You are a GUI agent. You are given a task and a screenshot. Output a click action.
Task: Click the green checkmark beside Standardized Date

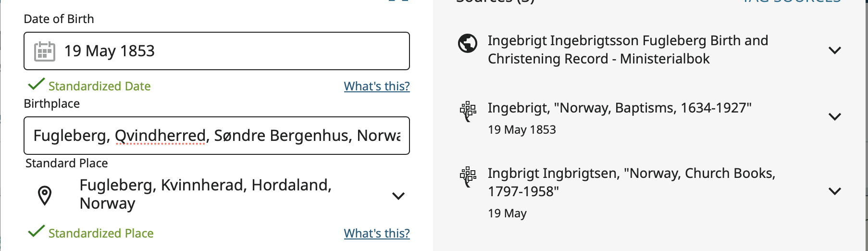(36, 85)
